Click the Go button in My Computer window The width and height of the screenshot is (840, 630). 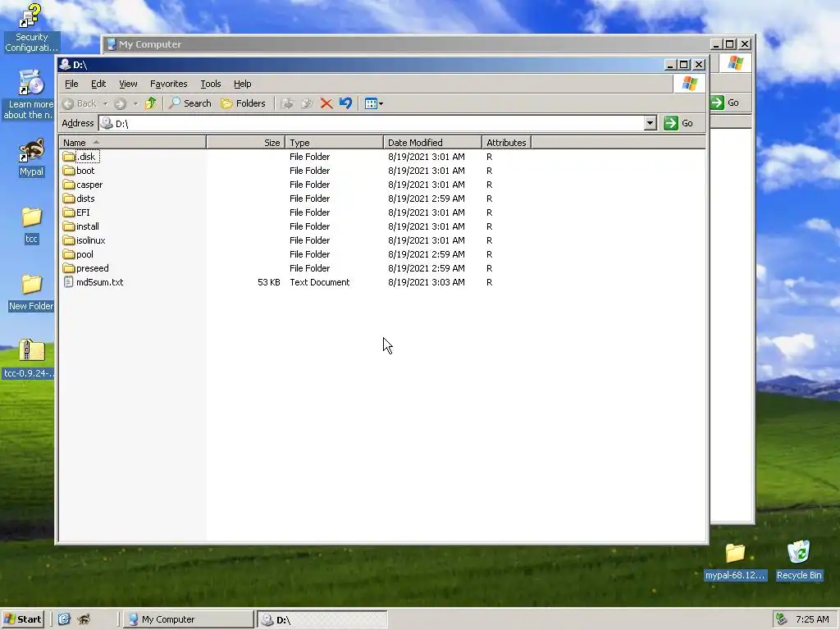725,103
